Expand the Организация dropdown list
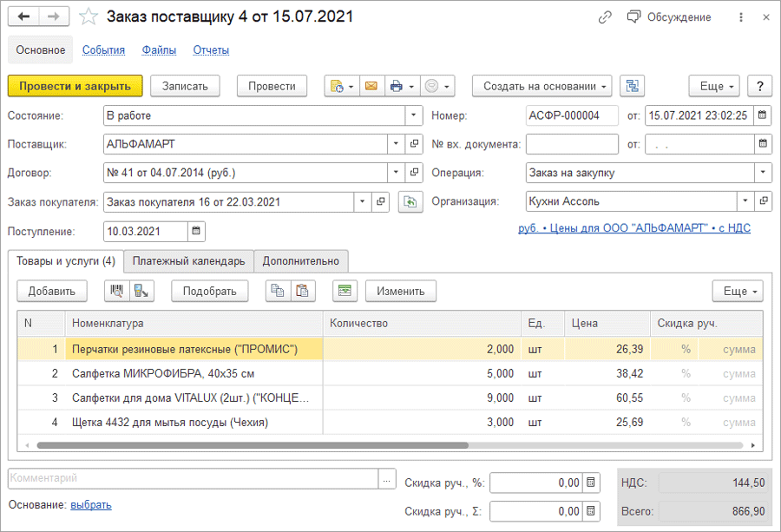Image resolution: width=781 pixels, height=532 pixels. coord(745,201)
